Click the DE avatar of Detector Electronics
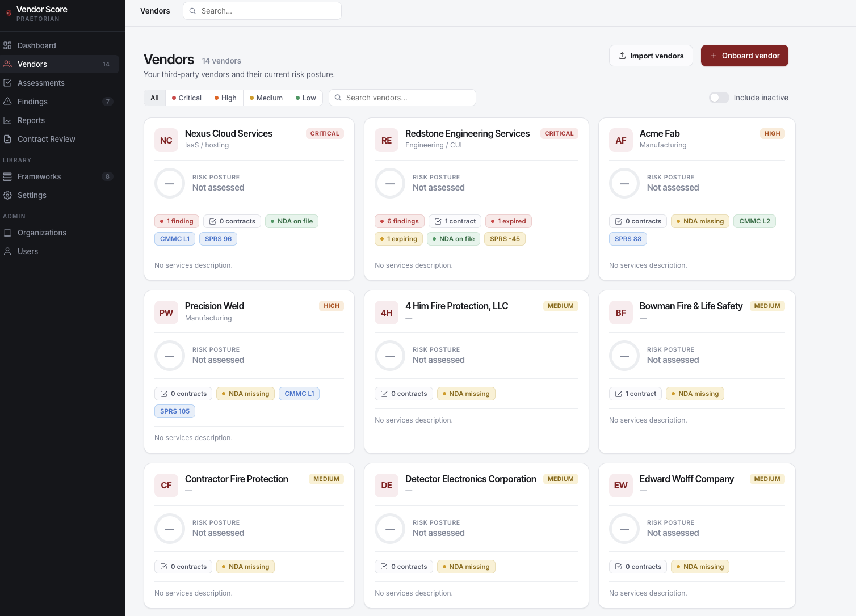The width and height of the screenshot is (856, 616). (x=387, y=486)
